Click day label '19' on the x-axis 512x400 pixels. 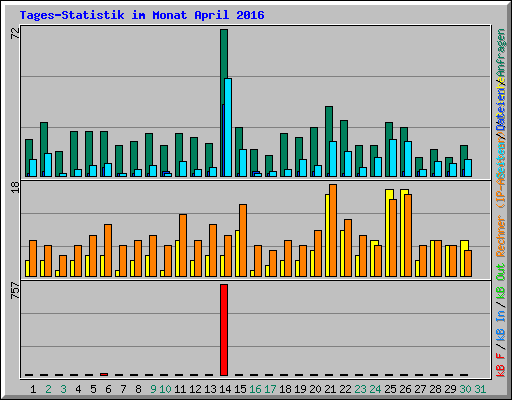pyautogui.click(x=300, y=389)
